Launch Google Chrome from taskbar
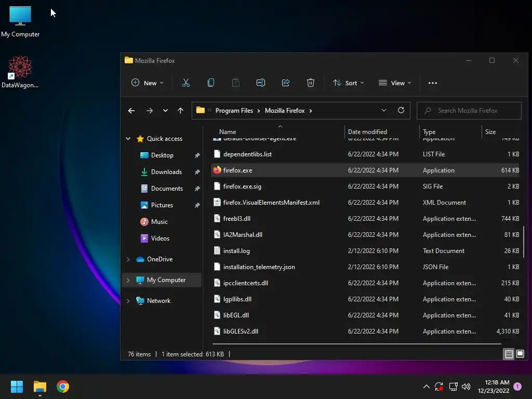 point(63,387)
